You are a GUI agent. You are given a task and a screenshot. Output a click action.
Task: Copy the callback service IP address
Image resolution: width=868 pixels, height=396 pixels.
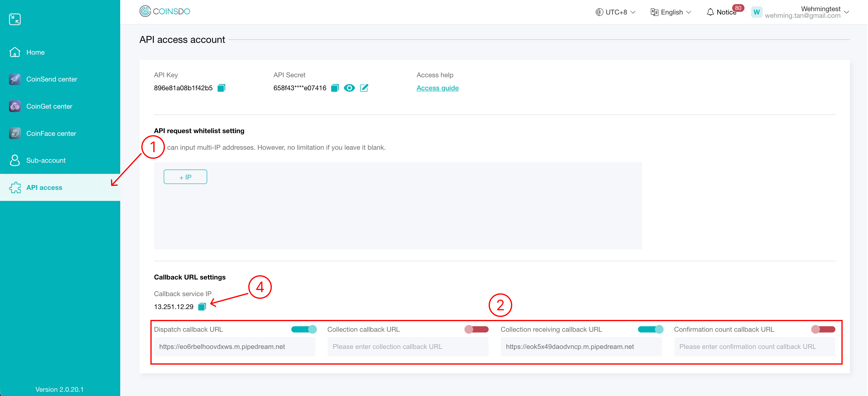pos(202,306)
